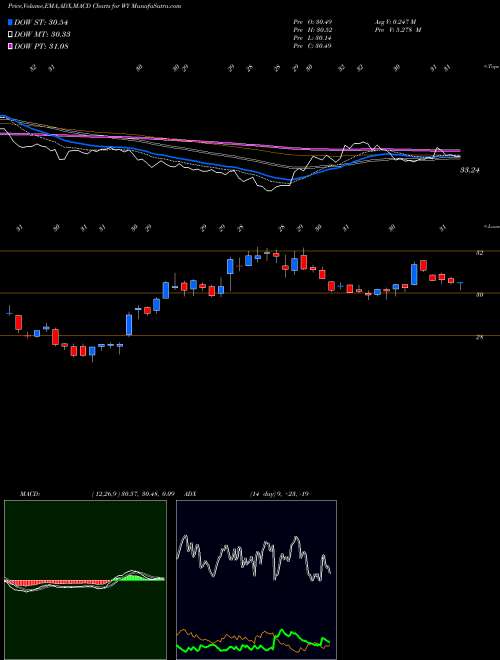Click the 'DOW PT: 31.08' label

[x=41, y=46]
